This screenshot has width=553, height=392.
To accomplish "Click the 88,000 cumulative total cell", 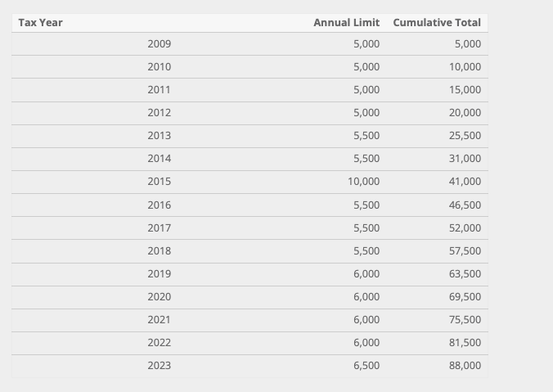I will click(x=465, y=365).
